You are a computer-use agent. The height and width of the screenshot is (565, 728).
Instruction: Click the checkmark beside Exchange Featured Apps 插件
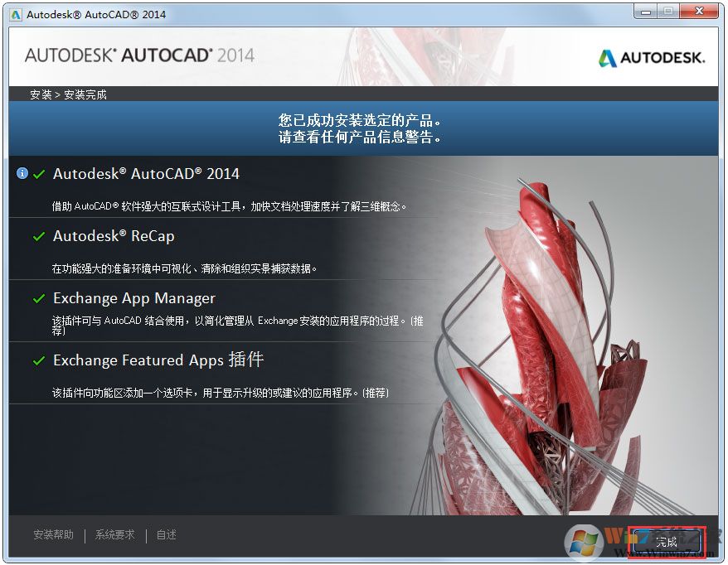point(38,360)
